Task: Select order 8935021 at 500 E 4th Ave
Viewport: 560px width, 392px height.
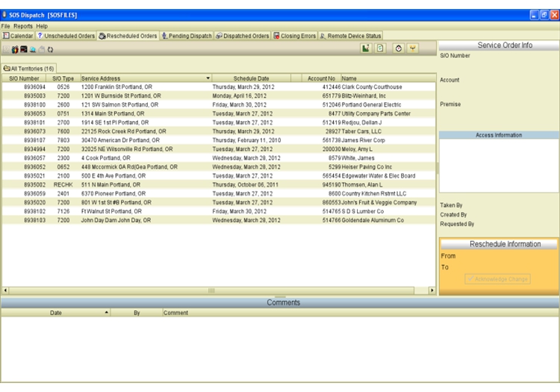Action: (x=219, y=176)
